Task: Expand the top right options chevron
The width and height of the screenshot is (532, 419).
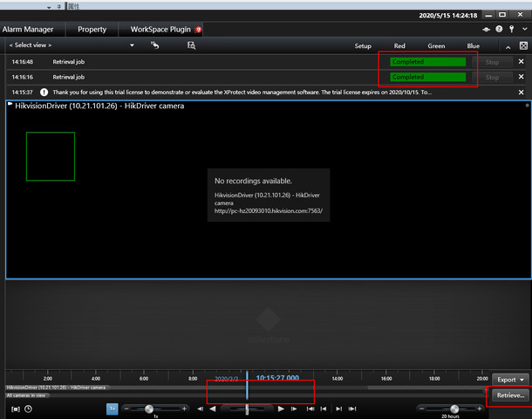Action: click(x=523, y=30)
